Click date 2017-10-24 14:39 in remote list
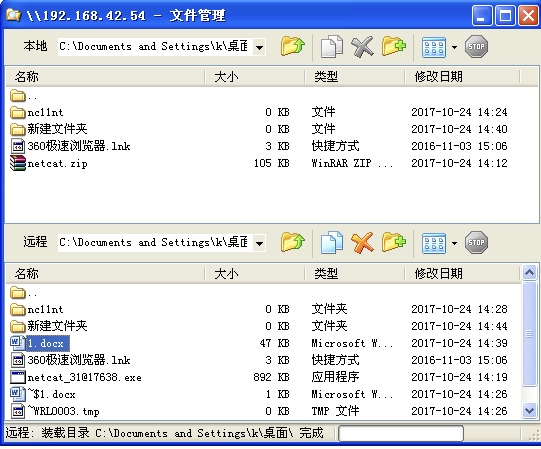 (x=459, y=343)
